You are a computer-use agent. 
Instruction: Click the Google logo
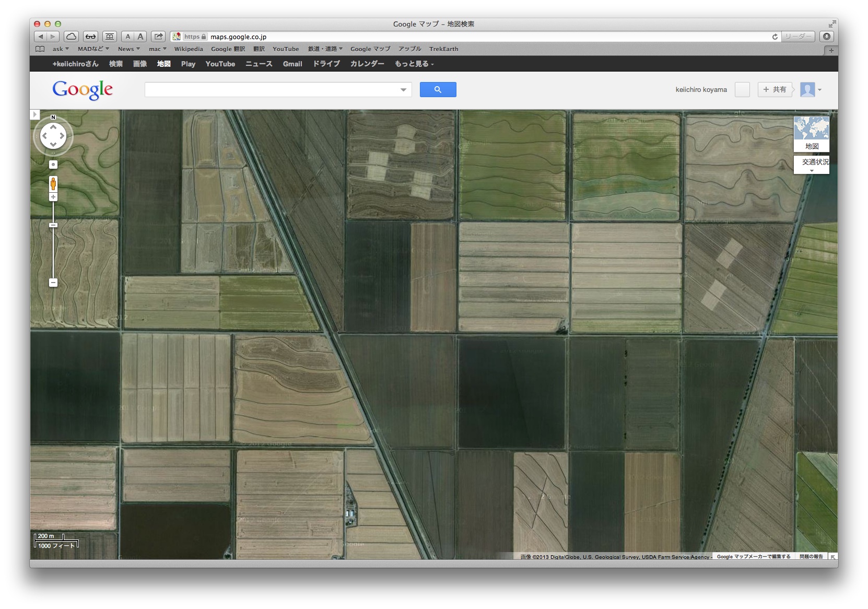coord(83,90)
